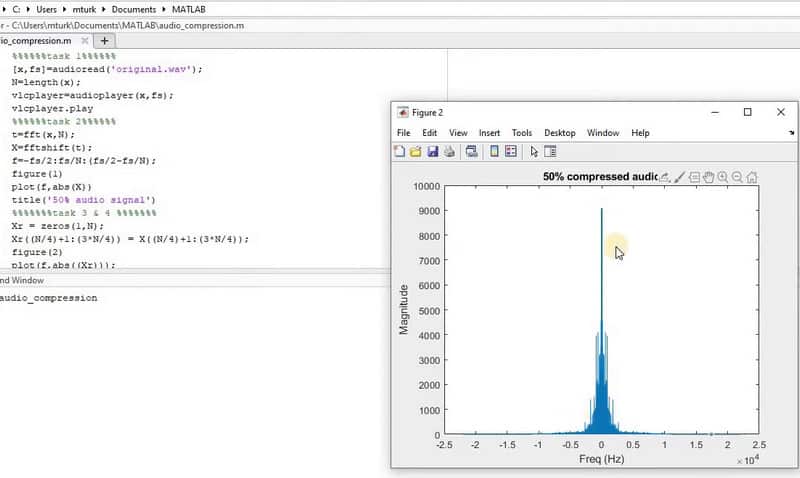Click the Open File folder icon in figure toolbar
800x478 pixels.
tap(416, 152)
